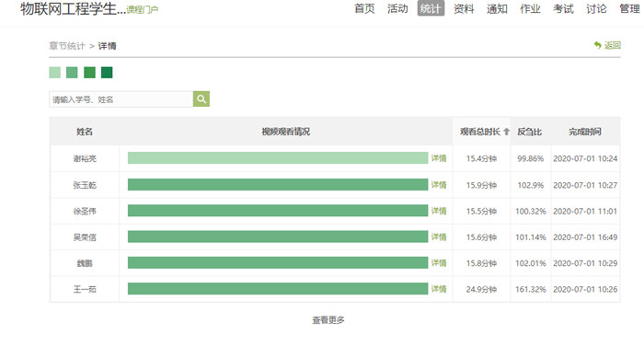Click the green search magnifier button
This screenshot has height=358, width=644.
tap(201, 99)
